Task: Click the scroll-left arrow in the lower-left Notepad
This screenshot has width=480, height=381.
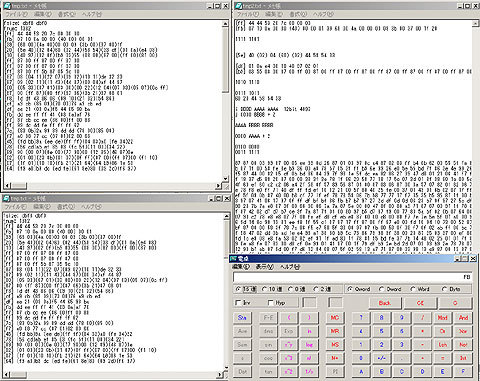Action: [7, 375]
